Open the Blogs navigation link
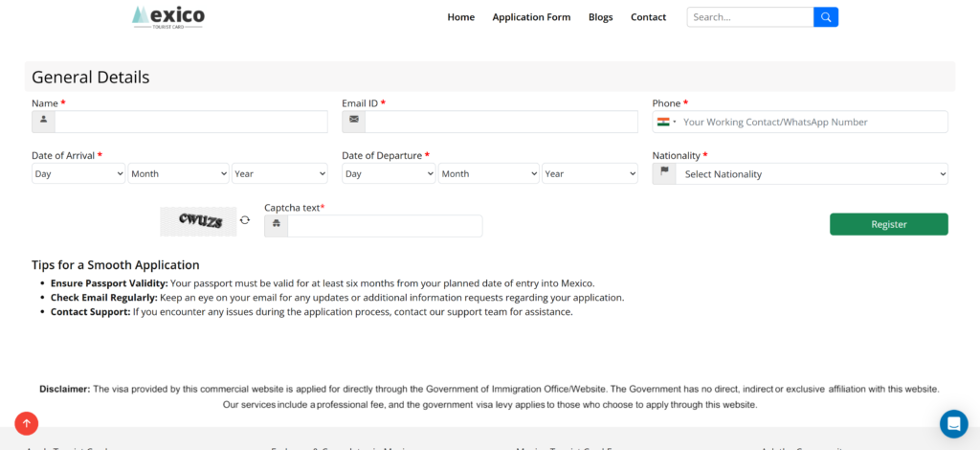The image size is (980, 450). (x=600, y=17)
